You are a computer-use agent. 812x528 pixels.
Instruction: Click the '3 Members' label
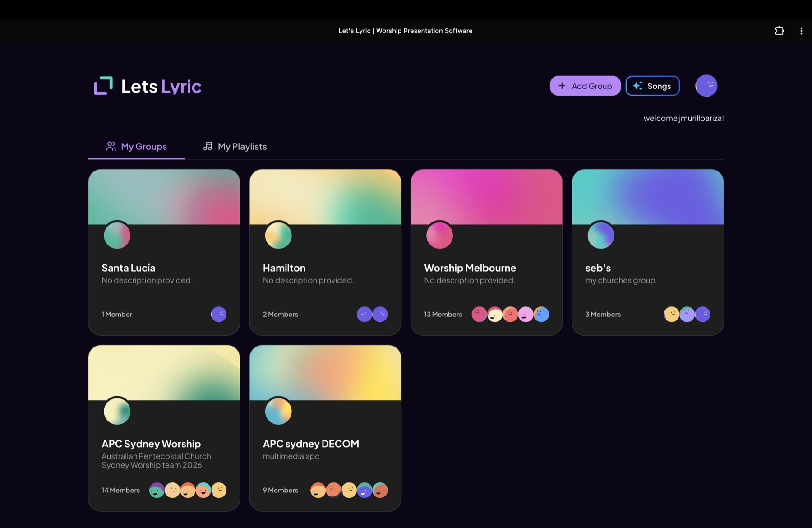click(x=603, y=315)
